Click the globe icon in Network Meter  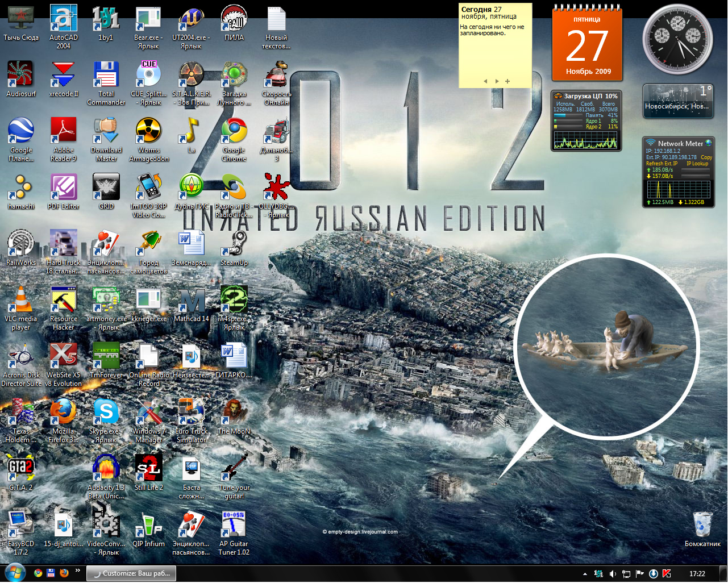coord(709,143)
